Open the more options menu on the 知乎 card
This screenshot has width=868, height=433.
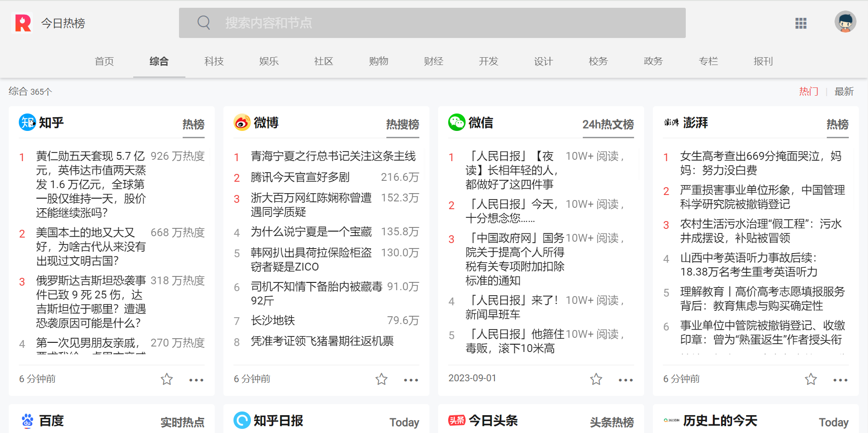coord(196,380)
